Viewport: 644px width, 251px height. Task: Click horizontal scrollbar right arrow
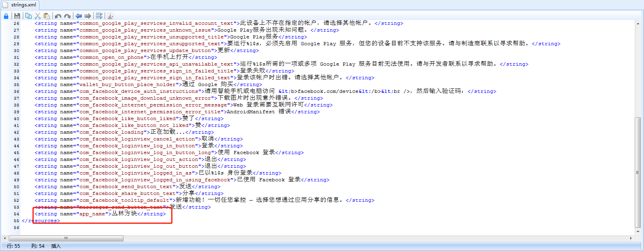tap(631, 238)
